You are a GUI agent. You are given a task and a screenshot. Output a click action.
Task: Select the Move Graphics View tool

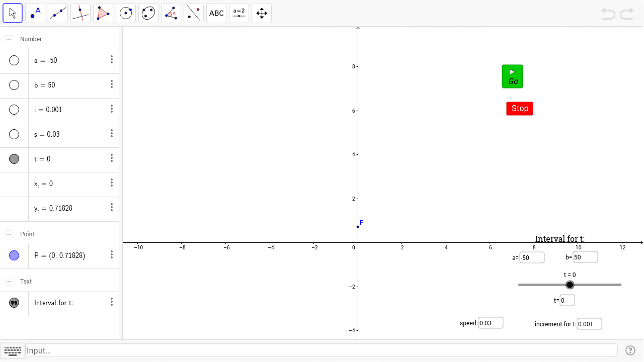(x=262, y=13)
